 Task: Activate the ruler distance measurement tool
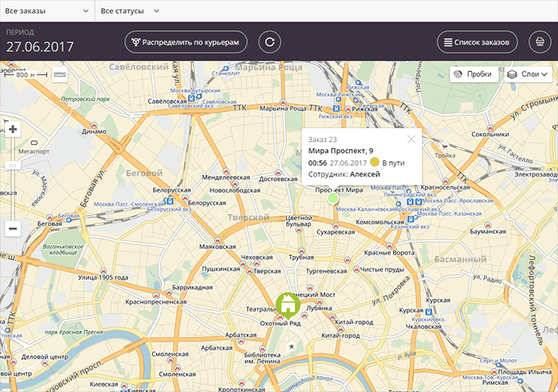[61, 74]
